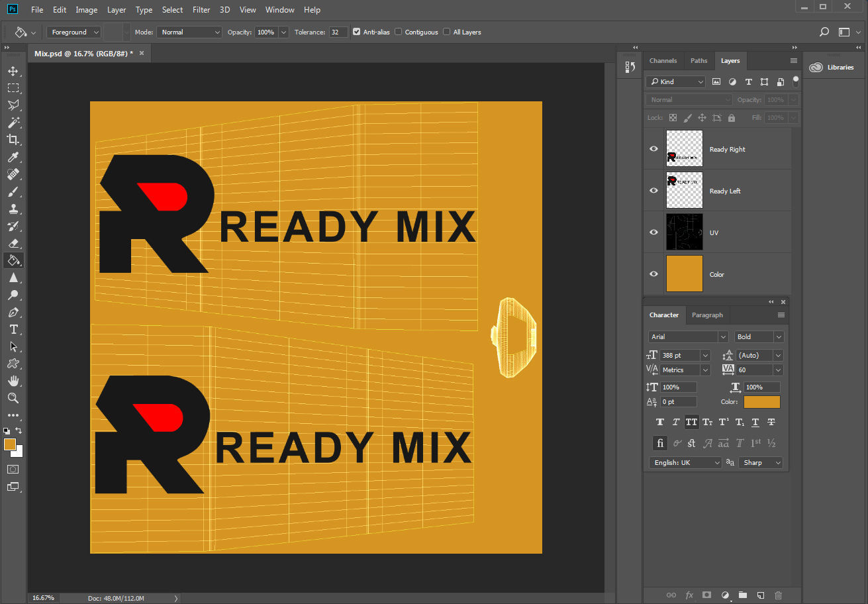This screenshot has width=868, height=604.
Task: Click the Character text color swatch
Action: point(762,402)
